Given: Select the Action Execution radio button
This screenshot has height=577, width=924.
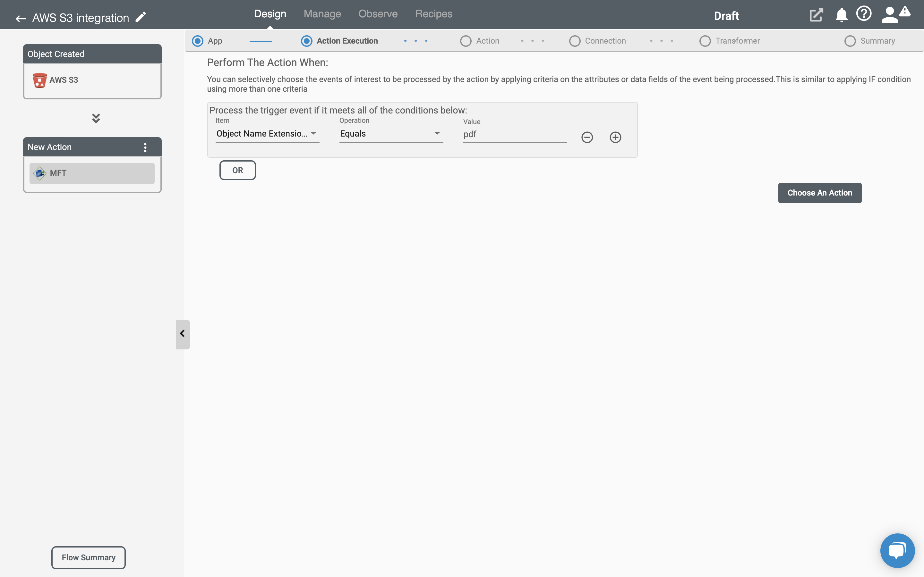Looking at the screenshot, I should click(305, 40).
